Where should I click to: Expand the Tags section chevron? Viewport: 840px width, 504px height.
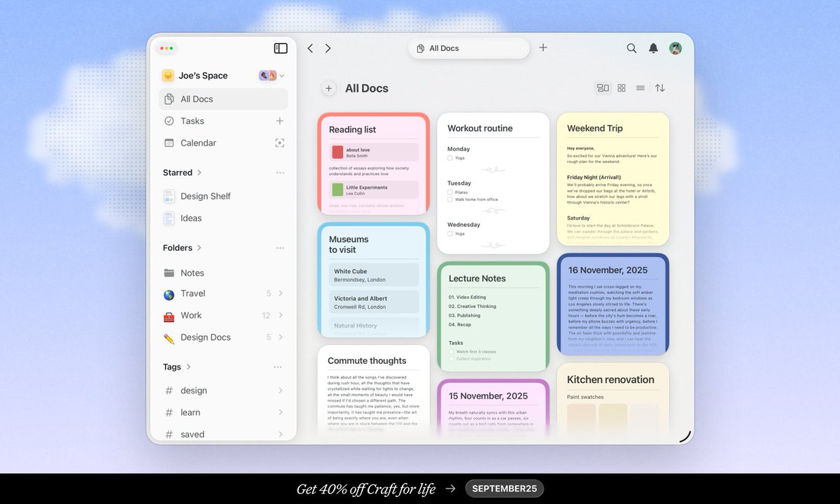(188, 367)
